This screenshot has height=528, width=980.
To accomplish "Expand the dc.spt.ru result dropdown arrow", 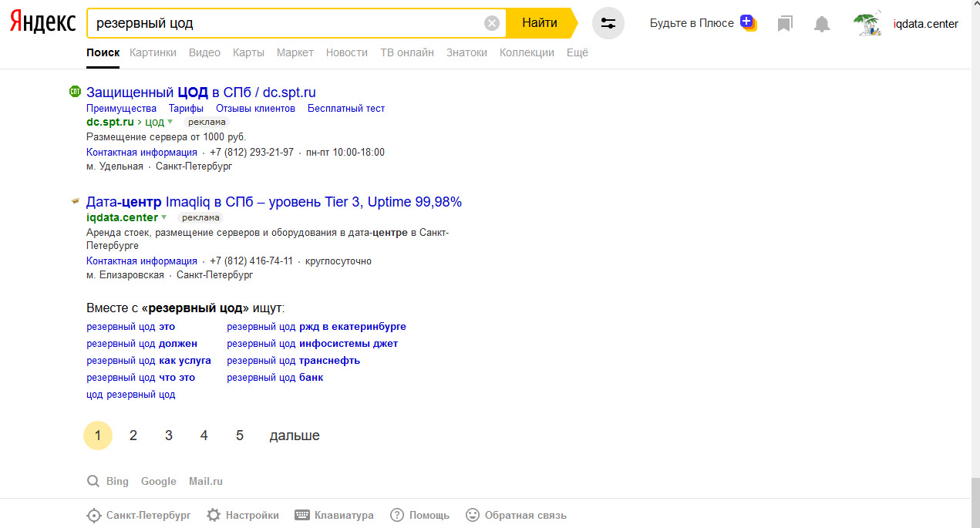I will coord(170,122).
